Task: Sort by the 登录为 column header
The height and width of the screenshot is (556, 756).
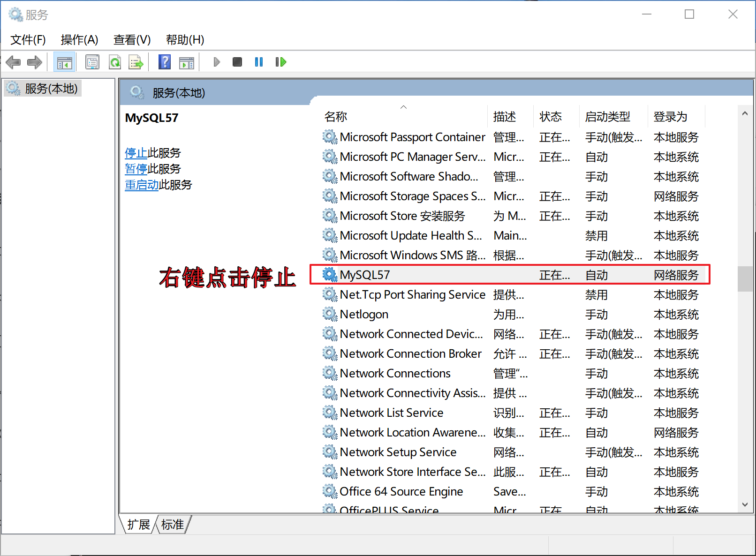Action: pyautogui.click(x=676, y=116)
